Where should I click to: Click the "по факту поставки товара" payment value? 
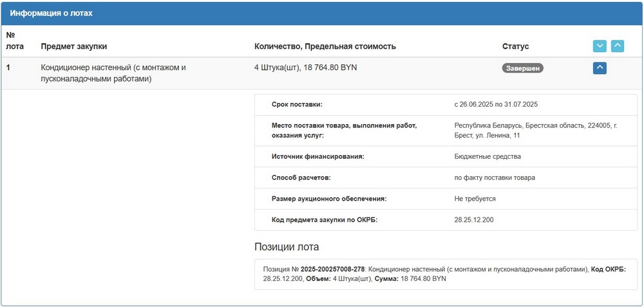[495, 177]
